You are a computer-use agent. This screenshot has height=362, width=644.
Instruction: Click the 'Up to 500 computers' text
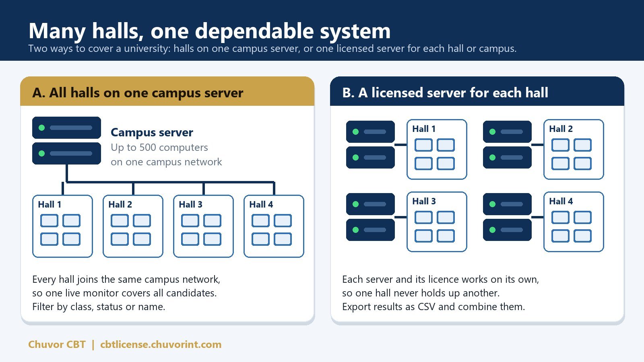[159, 148]
